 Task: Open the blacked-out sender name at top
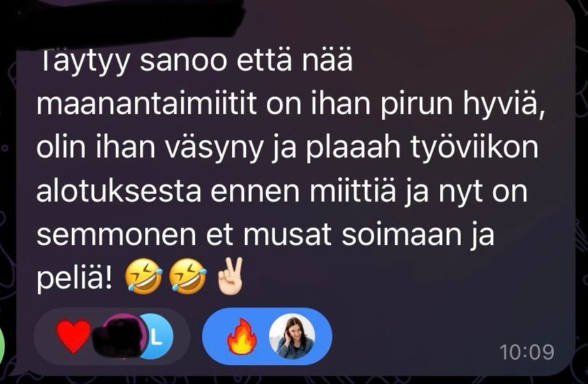click(x=128, y=17)
